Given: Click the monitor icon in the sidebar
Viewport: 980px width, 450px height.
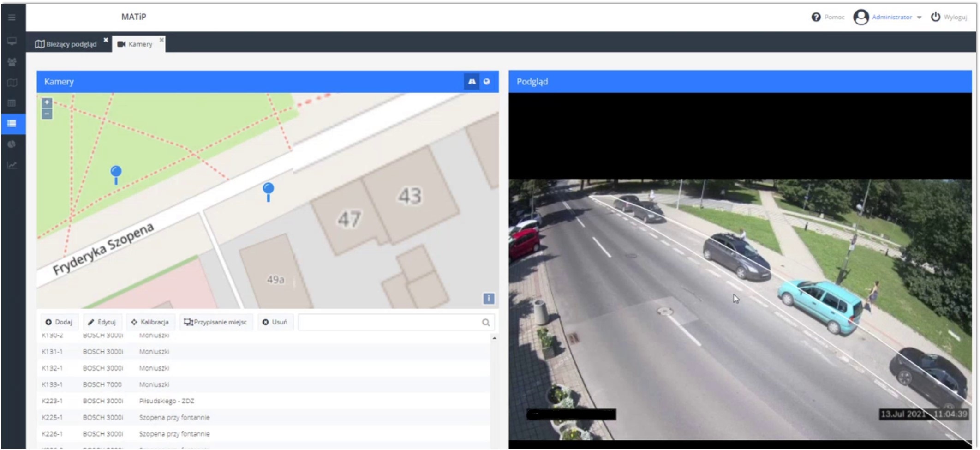Looking at the screenshot, I should tap(12, 42).
